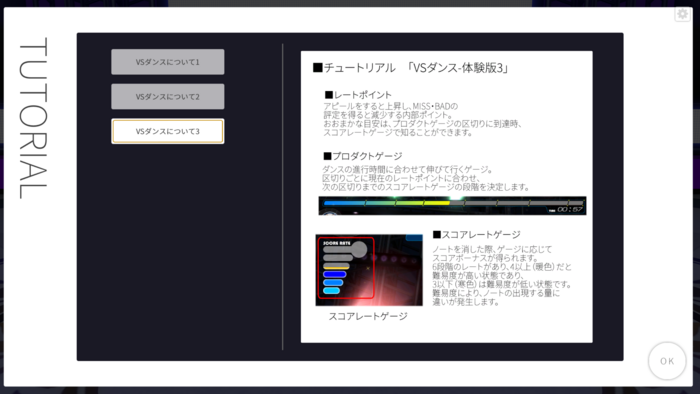700x394 pixels.
Task: Click the スコアレートゲージ caption below the image
Action: pyautogui.click(x=368, y=316)
